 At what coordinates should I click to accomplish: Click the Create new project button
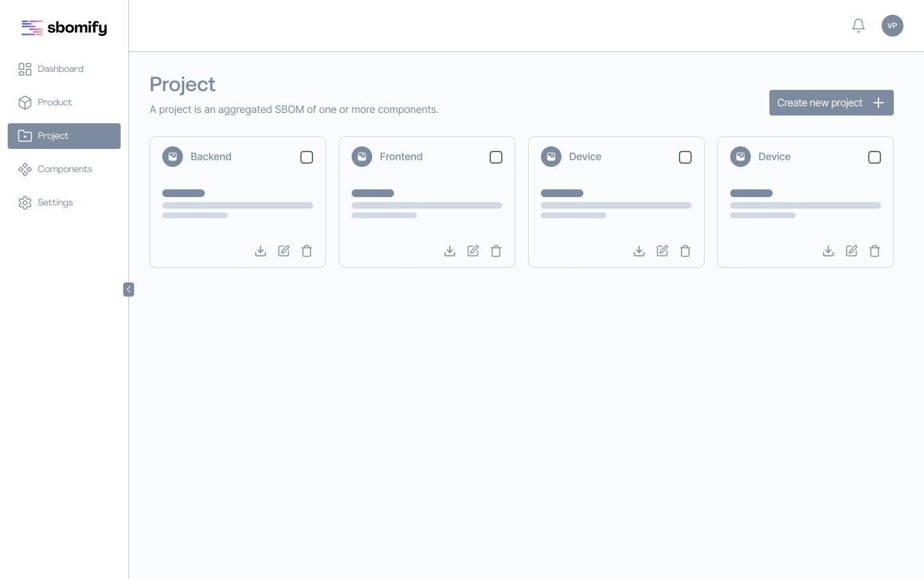(831, 103)
